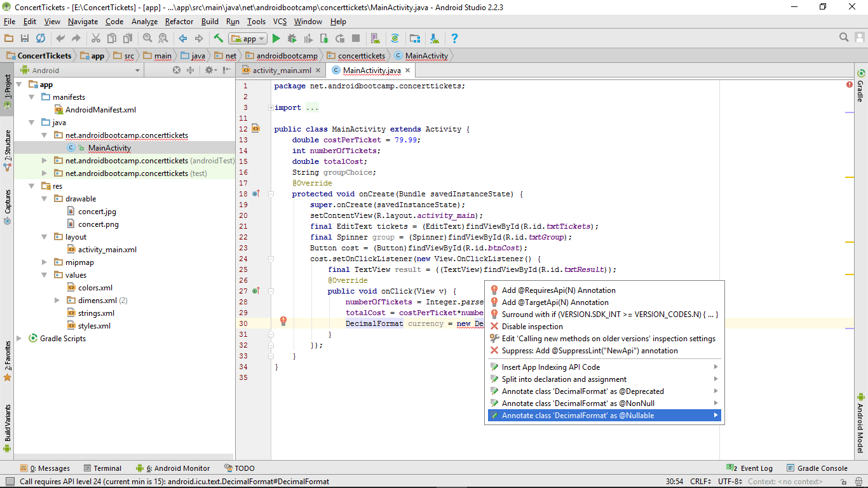Run the app with green play button
868x488 pixels.
pyautogui.click(x=276, y=39)
